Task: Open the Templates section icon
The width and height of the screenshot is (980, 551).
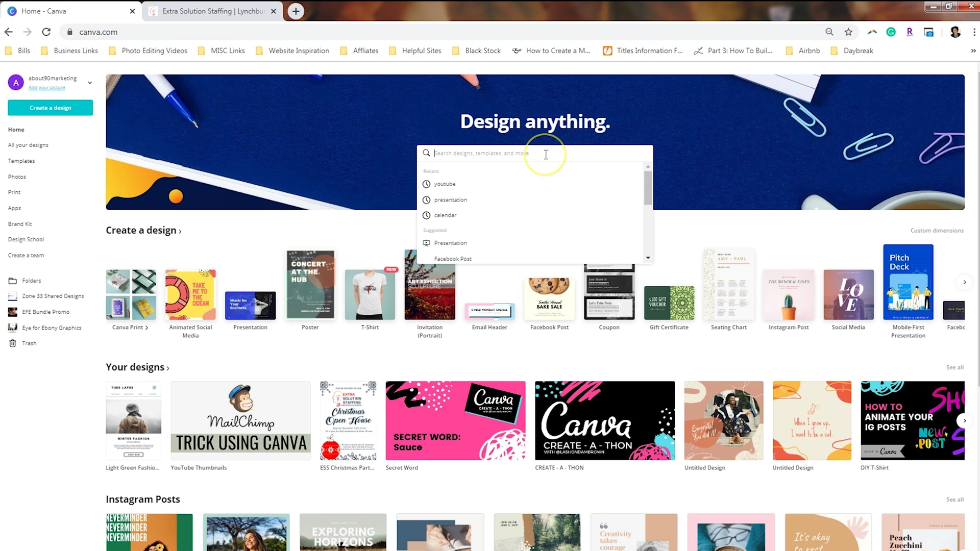Action: coord(21,160)
